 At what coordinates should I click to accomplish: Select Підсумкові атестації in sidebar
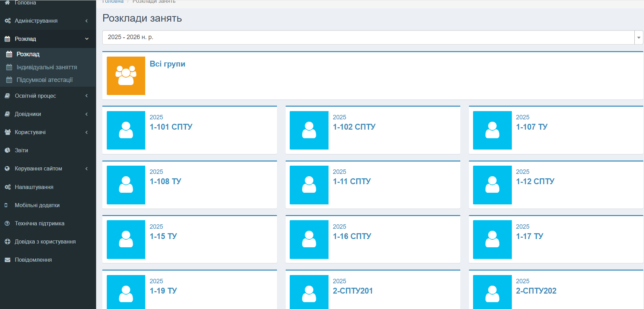[x=45, y=80]
